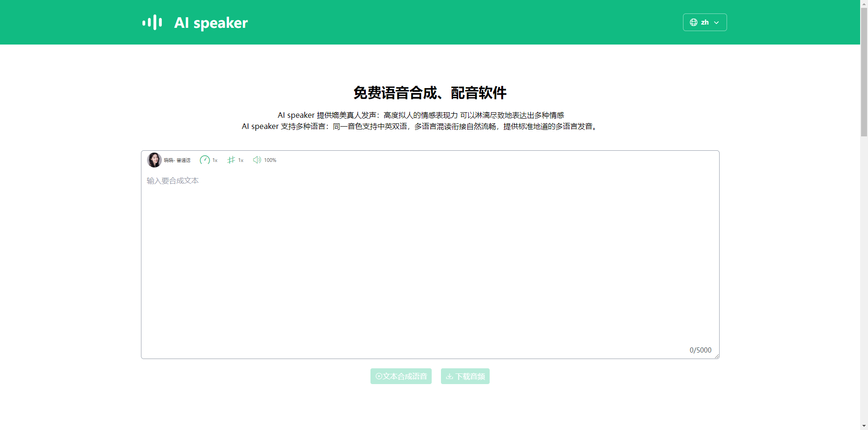Viewport: 868px width, 430px height.
Task: Click the AI speaker waveform logo icon
Action: [152, 22]
